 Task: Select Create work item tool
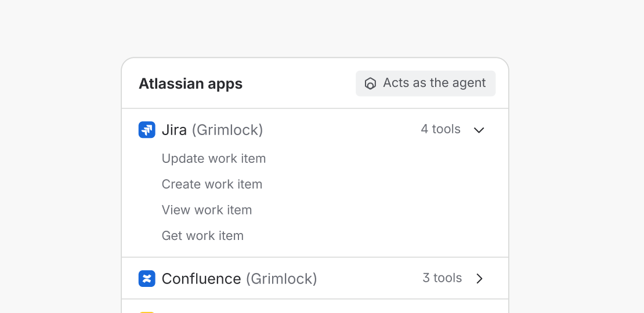pyautogui.click(x=212, y=184)
